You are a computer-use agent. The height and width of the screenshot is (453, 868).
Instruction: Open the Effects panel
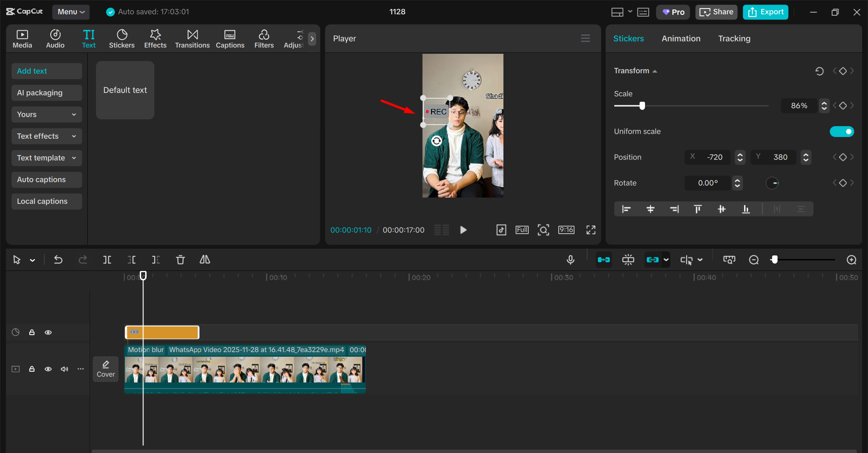(x=155, y=38)
